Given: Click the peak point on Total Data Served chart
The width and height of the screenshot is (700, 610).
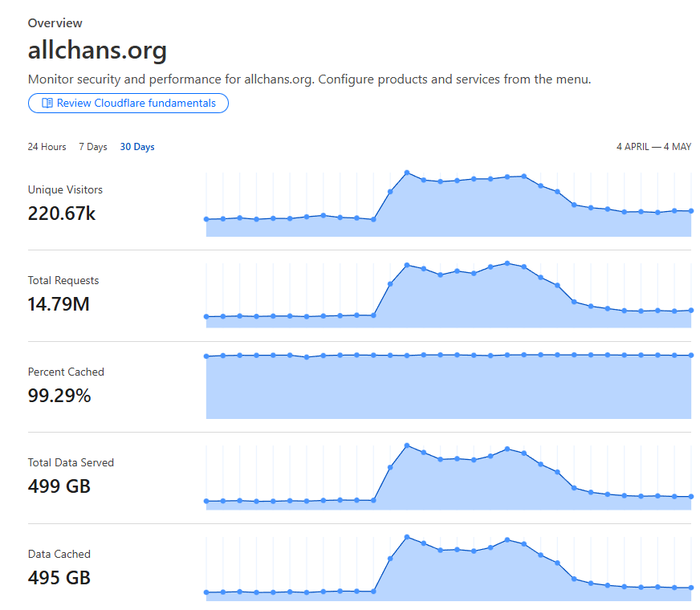Looking at the screenshot, I should pos(407,445).
